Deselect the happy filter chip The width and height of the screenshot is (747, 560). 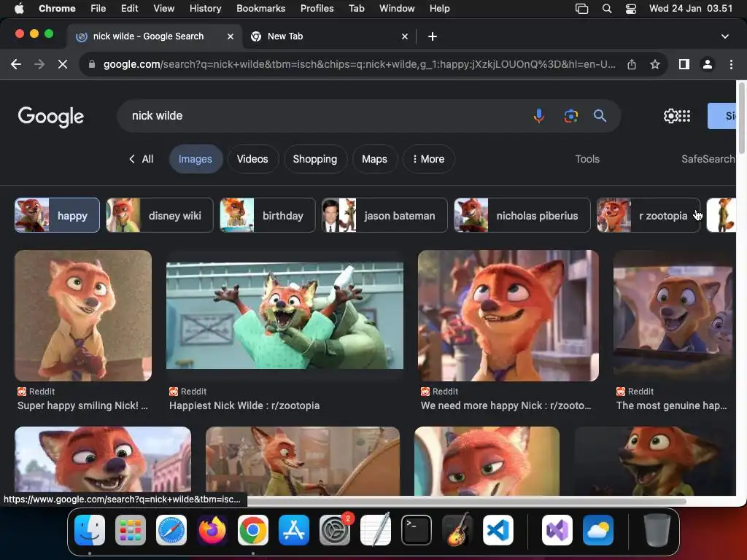[57, 215]
